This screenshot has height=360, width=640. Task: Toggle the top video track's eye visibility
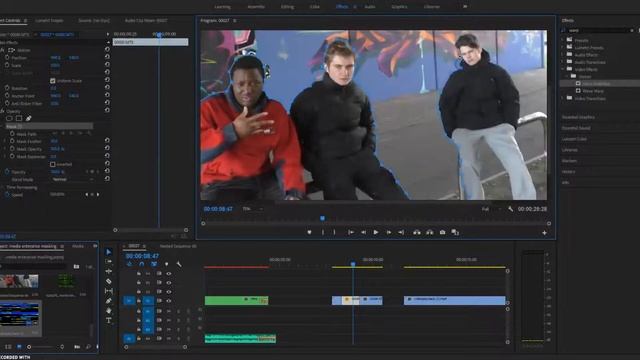(x=169, y=273)
